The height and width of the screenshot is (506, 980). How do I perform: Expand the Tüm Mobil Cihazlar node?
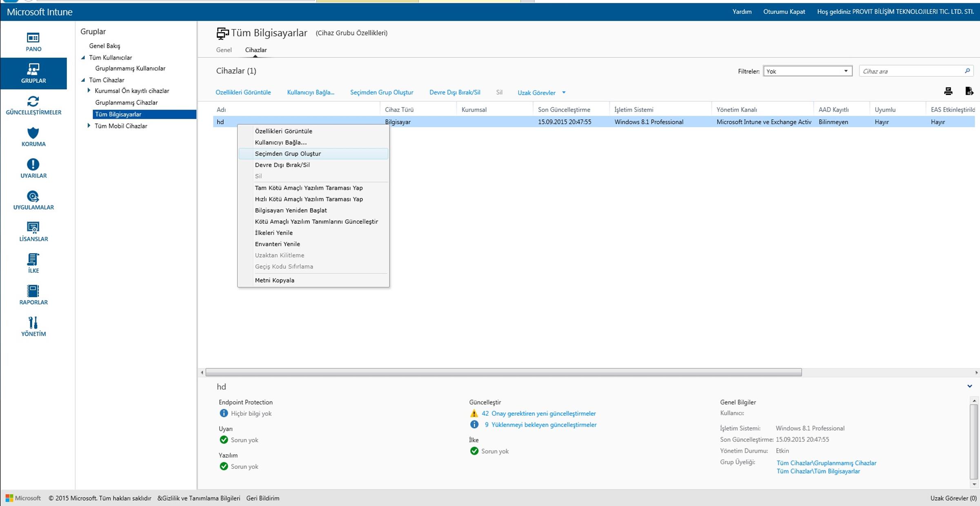pyautogui.click(x=89, y=126)
